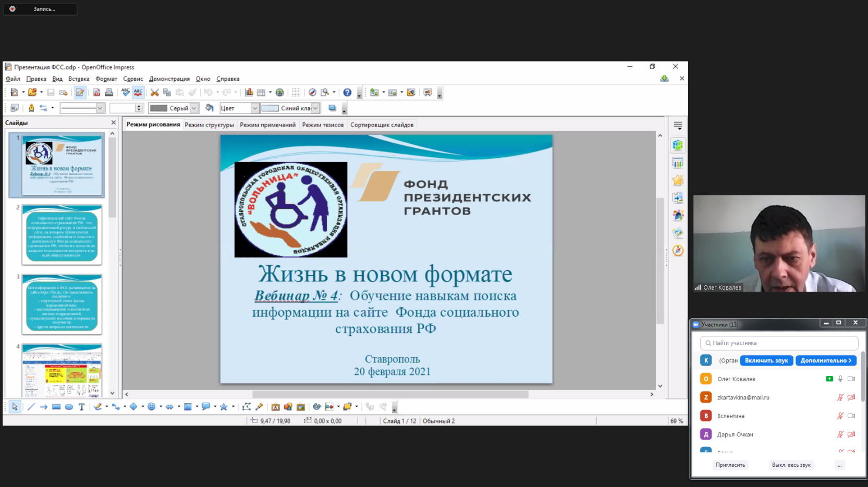Click the Включить звук button
The height and width of the screenshot is (487, 868).
[766, 360]
